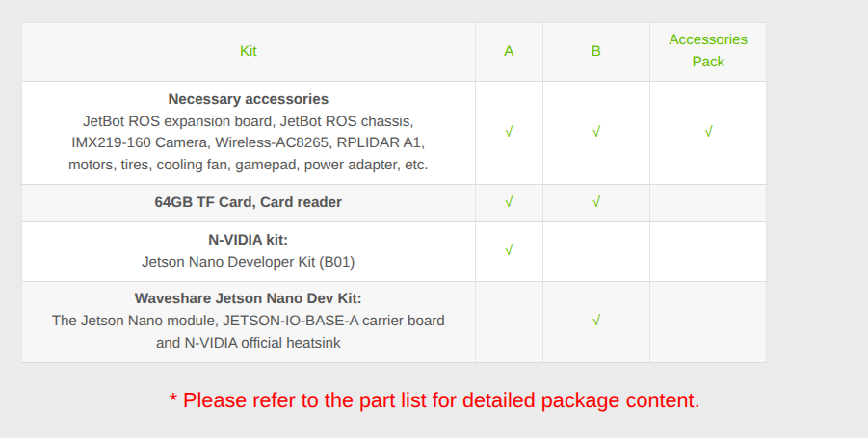Click the Necessary accessories heading
This screenshot has height=438, width=868.
point(248,99)
